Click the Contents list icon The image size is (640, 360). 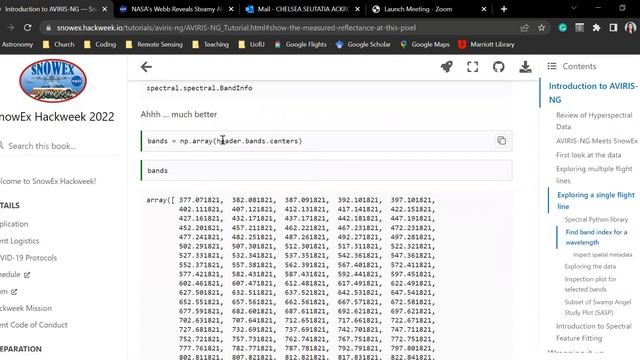click(x=552, y=66)
